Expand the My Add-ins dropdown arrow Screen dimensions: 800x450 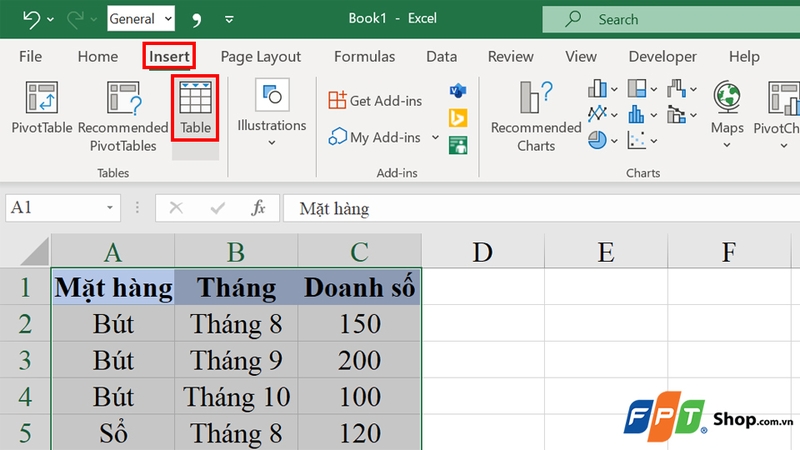[435, 137]
